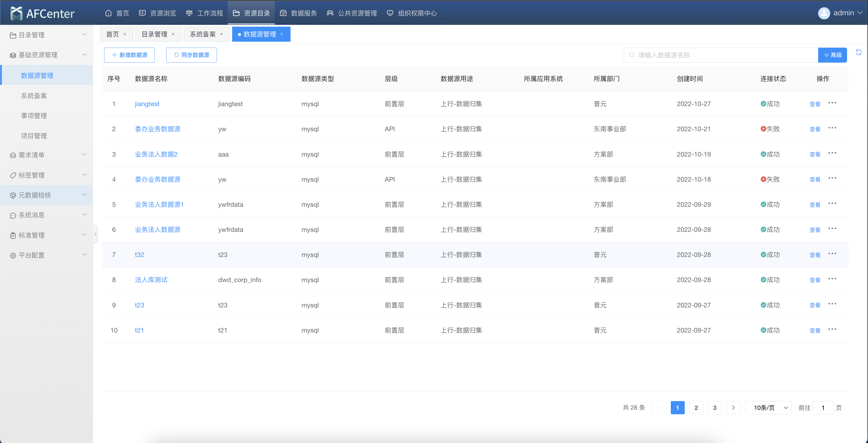Close the 数据源管理 tab
Image resolution: width=868 pixels, height=443 pixels.
click(x=282, y=34)
